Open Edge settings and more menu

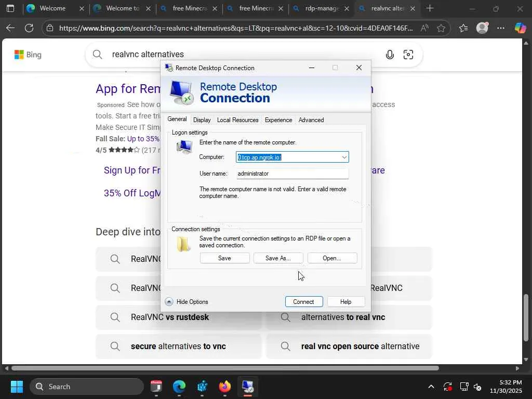(x=500, y=28)
